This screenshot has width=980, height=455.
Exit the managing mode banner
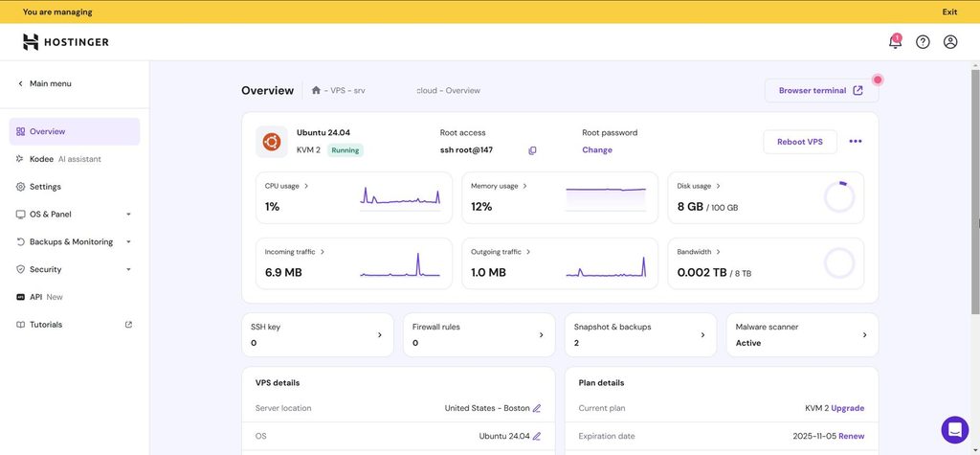(949, 11)
